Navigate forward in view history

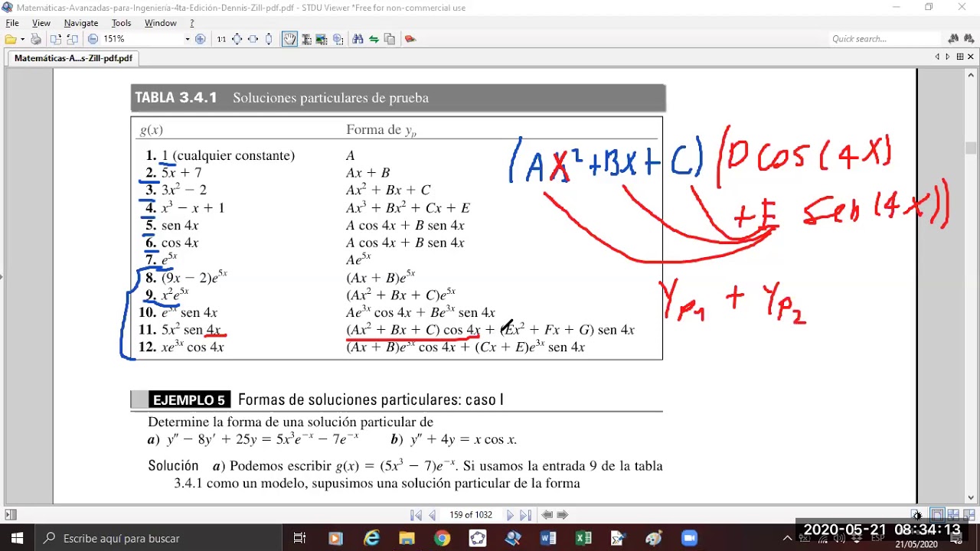coord(562,515)
